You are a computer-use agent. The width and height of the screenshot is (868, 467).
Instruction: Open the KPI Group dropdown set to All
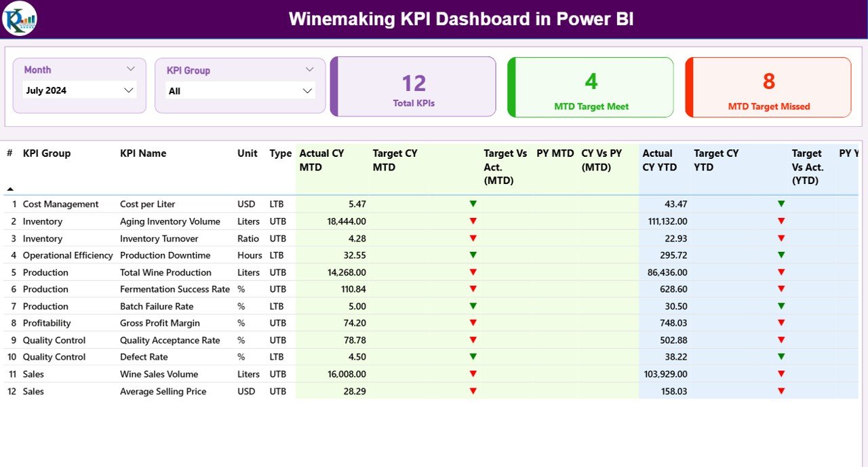[x=240, y=90]
